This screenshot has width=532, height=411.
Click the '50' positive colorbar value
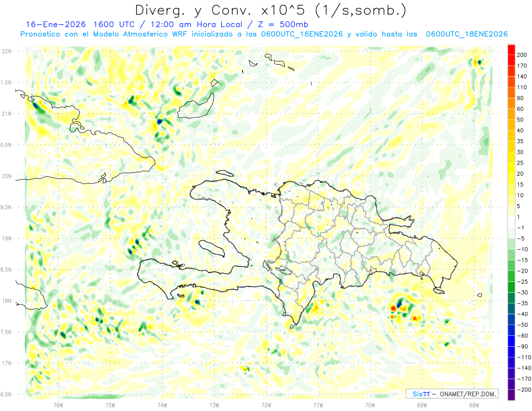520,120
